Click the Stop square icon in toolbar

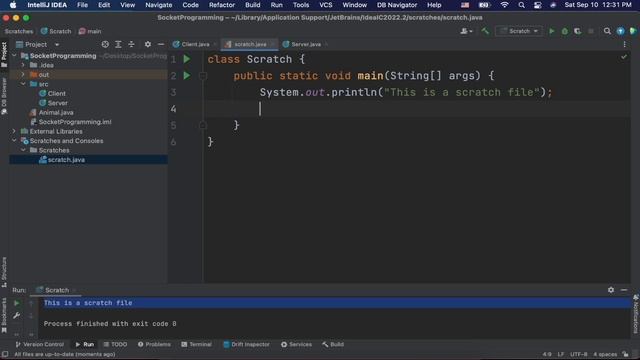point(591,31)
